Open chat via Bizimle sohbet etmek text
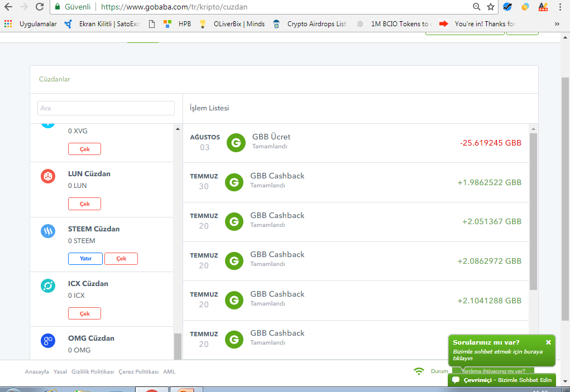 point(497,355)
